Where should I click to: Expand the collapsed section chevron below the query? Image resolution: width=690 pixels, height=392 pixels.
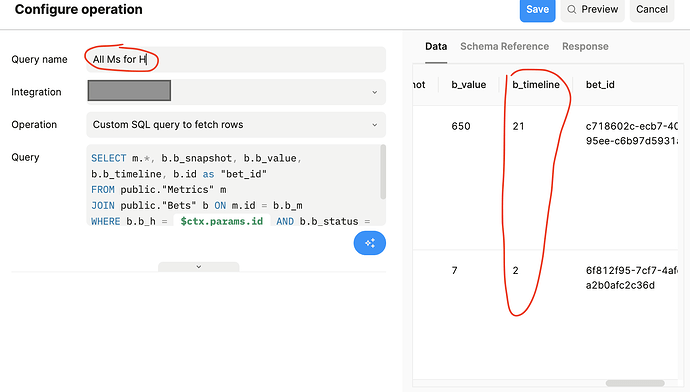point(198,267)
